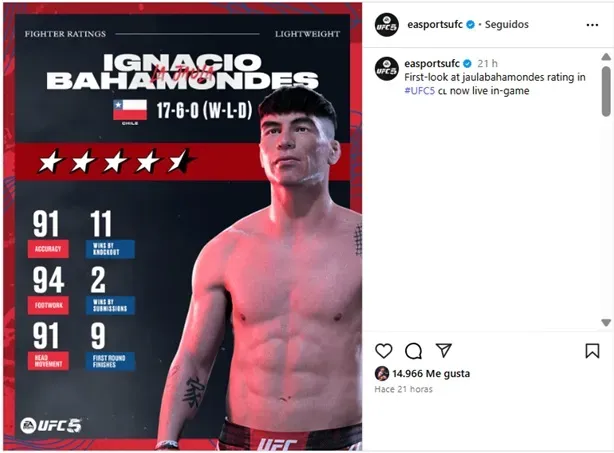Open easportsufc profile picture in header
The height and width of the screenshot is (453, 614).
pos(386,25)
